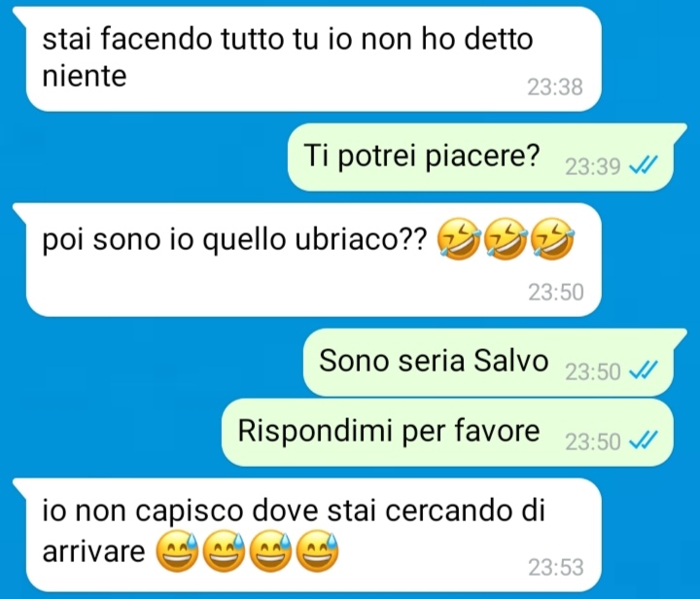Click the first rolling-laughing emoji
The width and height of the screenshot is (700, 599).
point(459,239)
